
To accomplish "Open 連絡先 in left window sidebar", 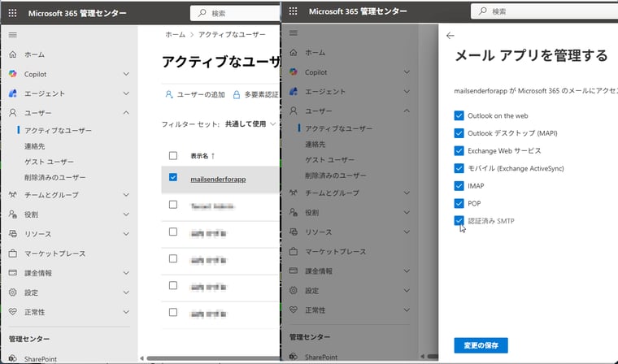I will (x=35, y=146).
